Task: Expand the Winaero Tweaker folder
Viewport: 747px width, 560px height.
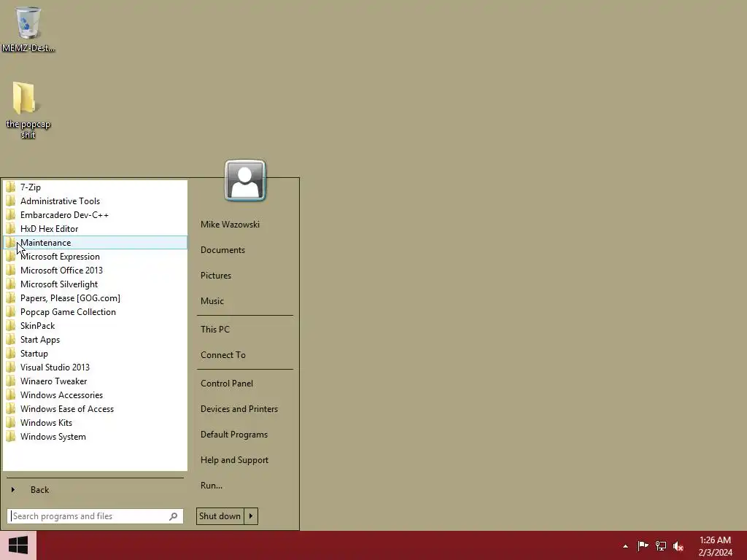Action: click(x=96, y=381)
